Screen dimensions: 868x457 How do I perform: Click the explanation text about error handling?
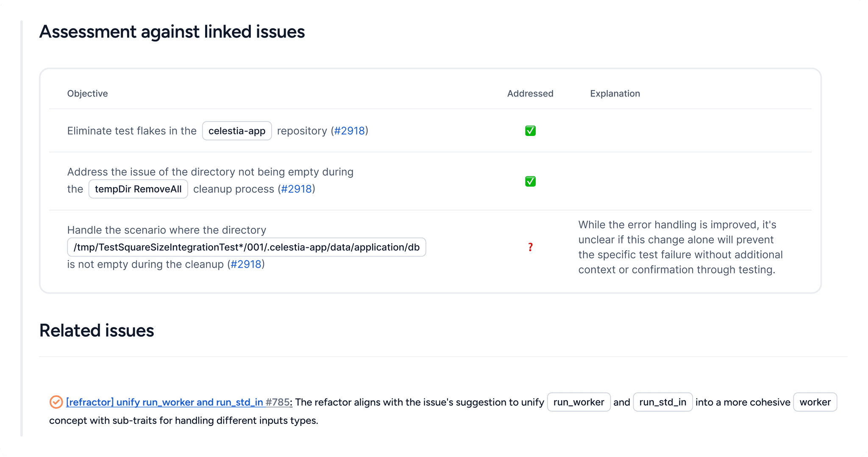[x=680, y=247]
